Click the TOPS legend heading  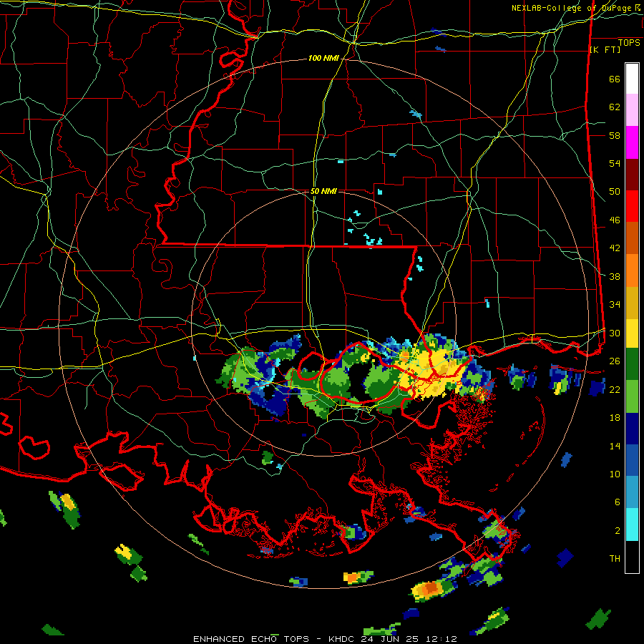[x=629, y=42]
